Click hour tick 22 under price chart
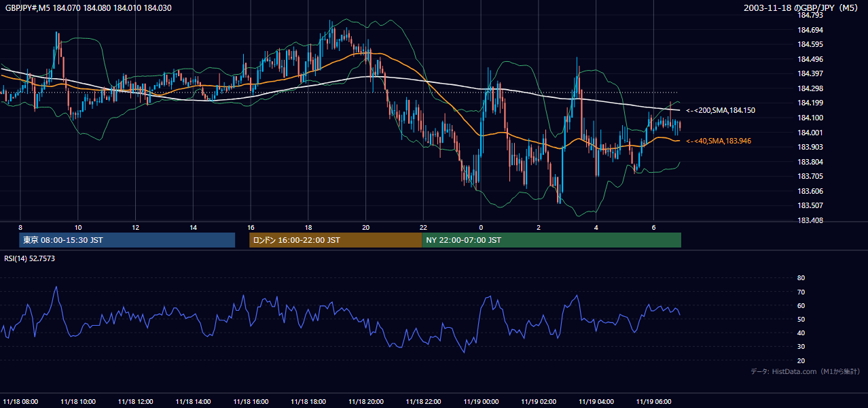This screenshot has width=868, height=408. pyautogui.click(x=424, y=227)
